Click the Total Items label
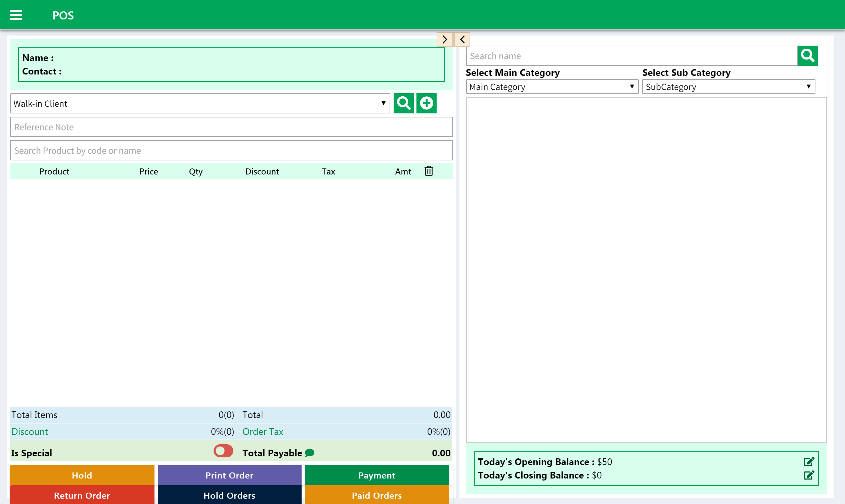Viewport: 845px width, 504px height. (x=34, y=415)
